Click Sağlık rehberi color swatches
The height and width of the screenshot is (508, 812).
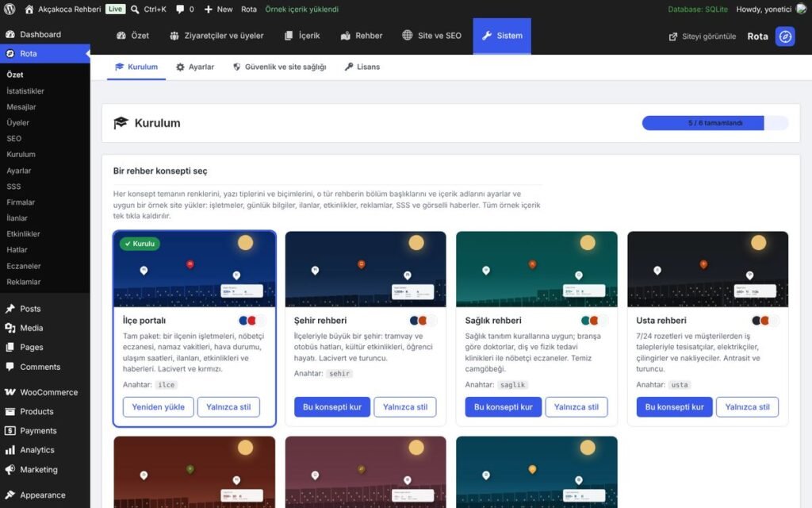[594, 321]
